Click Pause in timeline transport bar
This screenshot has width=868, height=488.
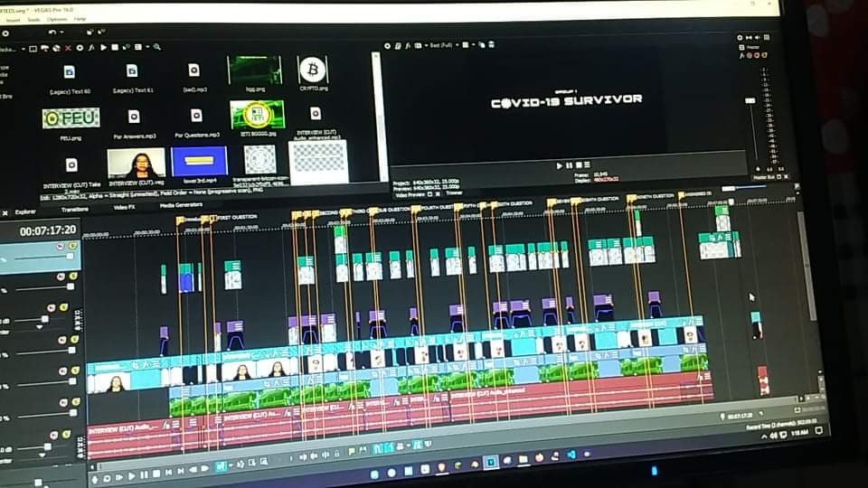[144, 474]
